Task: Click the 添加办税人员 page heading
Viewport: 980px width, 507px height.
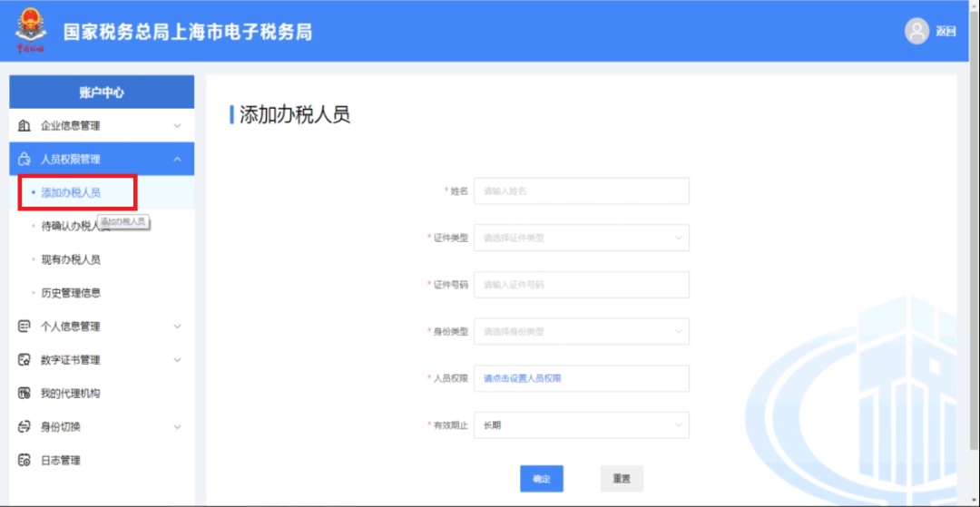Action: tap(295, 115)
